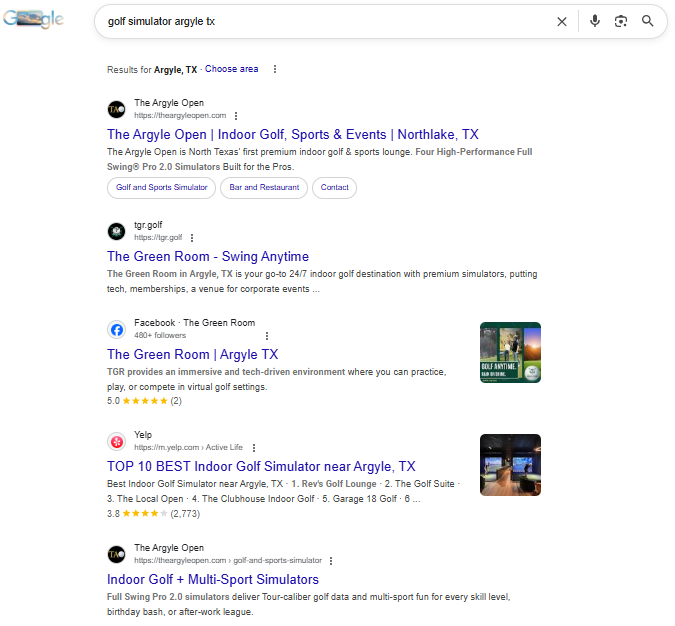Click the Yelp favicon icon

(x=116, y=441)
